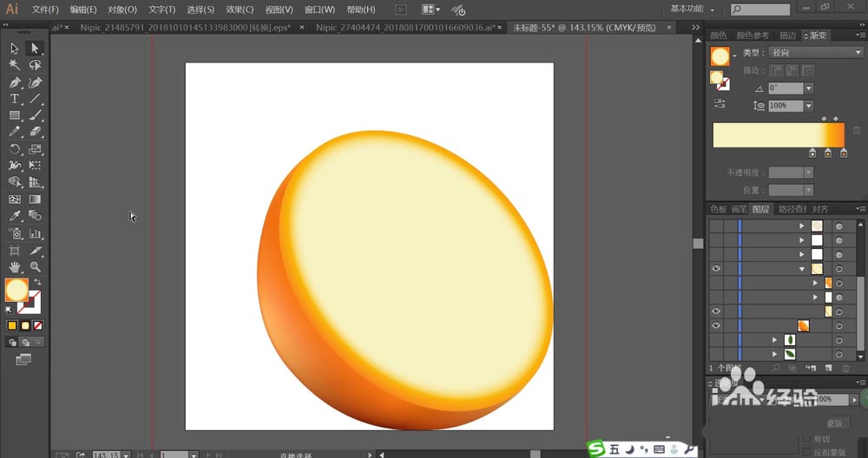Image resolution: width=868 pixels, height=458 pixels.
Task: Click the Change Screen Mode icon
Action: pos(23,360)
